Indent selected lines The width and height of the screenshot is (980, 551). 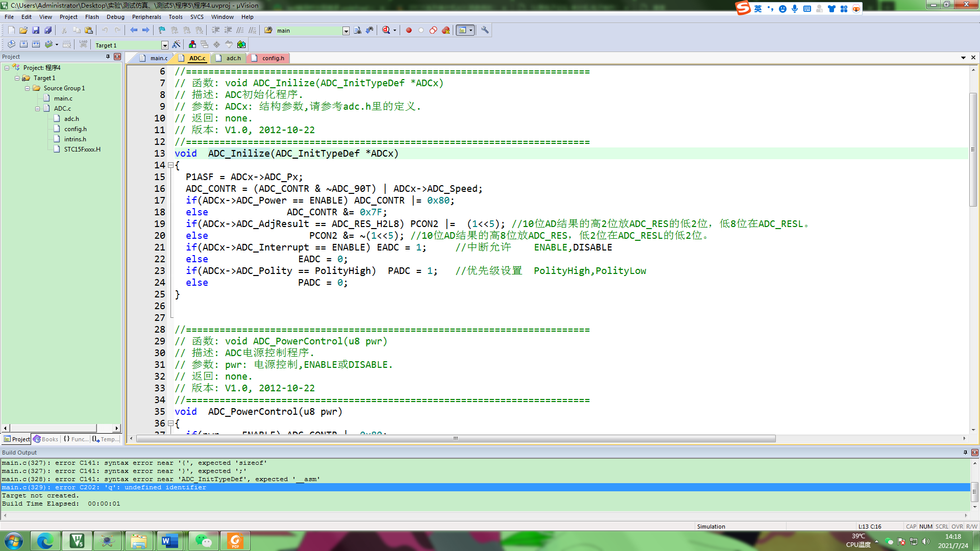point(216,31)
